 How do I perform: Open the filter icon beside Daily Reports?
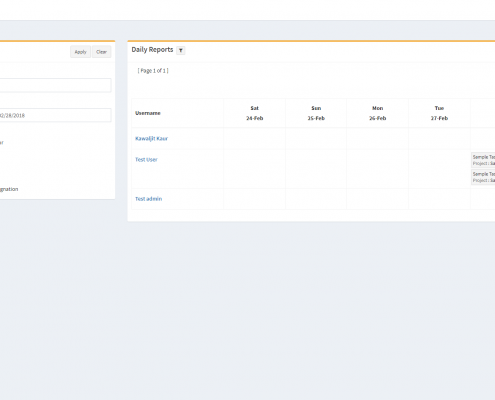(181, 50)
